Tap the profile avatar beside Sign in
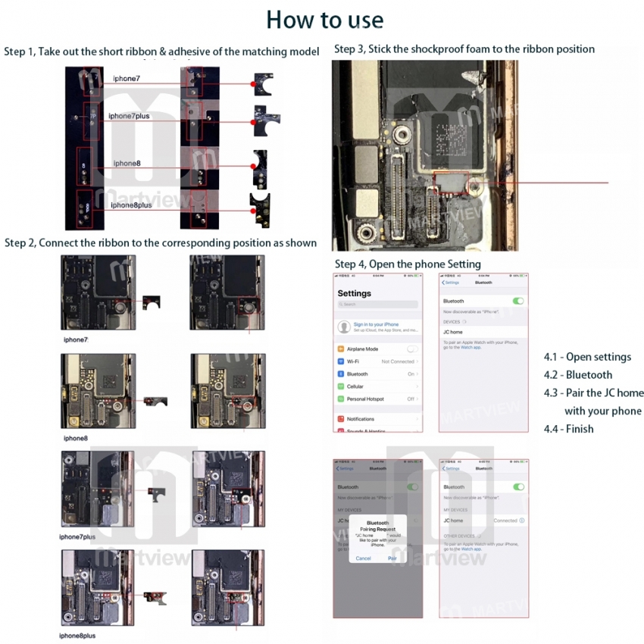644x644 pixels. (344, 327)
